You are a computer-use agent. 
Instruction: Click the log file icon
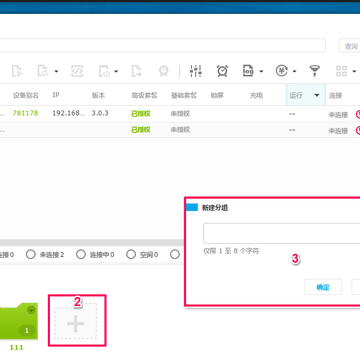248,71
